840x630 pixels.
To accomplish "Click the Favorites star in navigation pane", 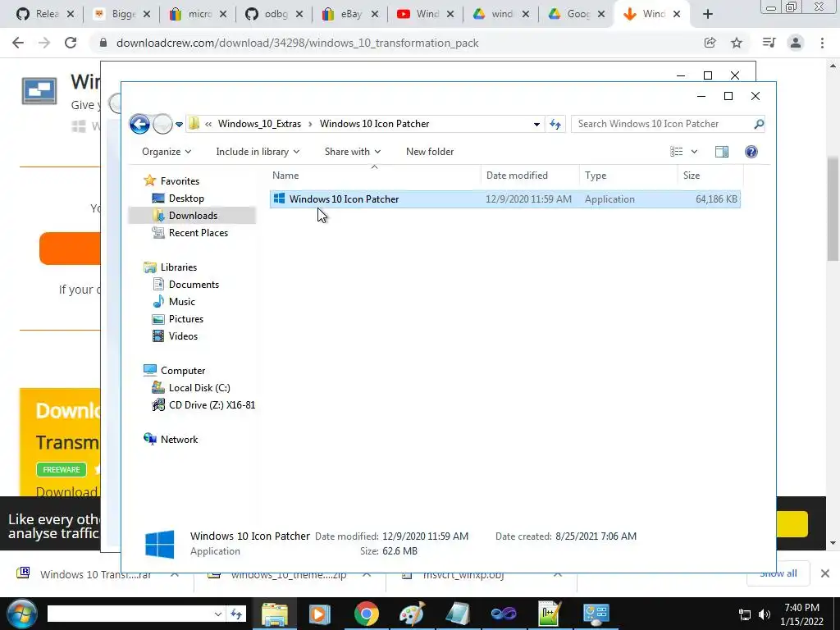I will 149,181.
